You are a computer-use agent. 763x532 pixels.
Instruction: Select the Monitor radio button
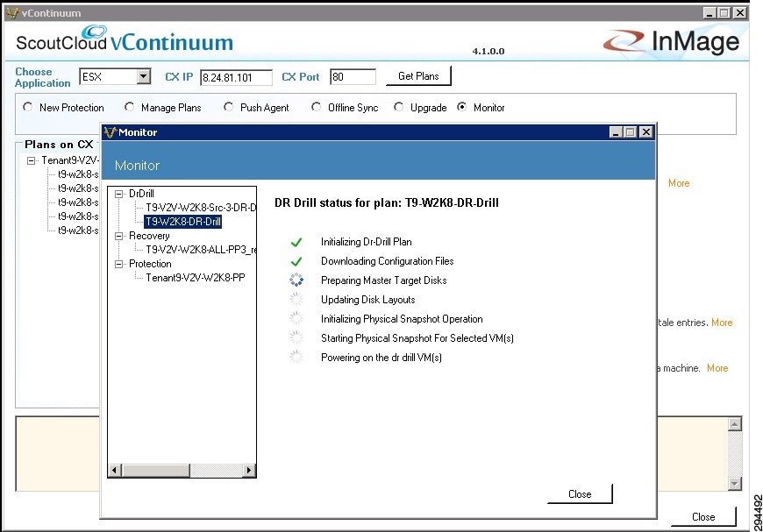click(462, 107)
